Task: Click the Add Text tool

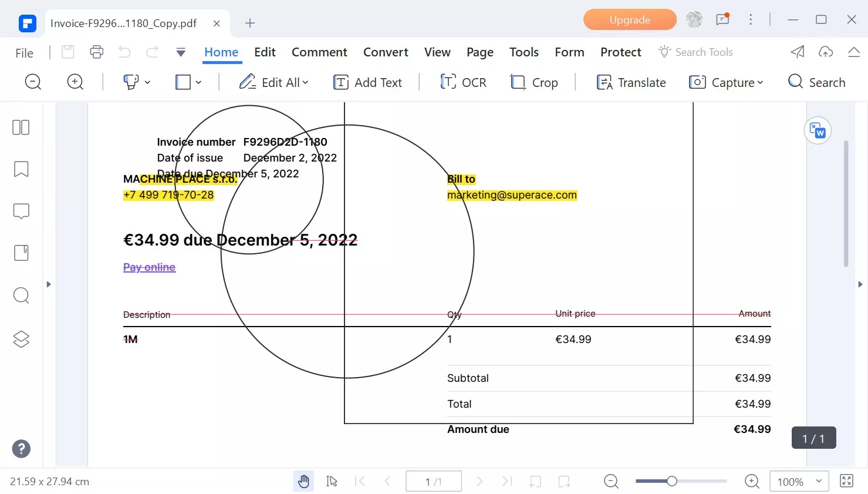Action: click(367, 82)
